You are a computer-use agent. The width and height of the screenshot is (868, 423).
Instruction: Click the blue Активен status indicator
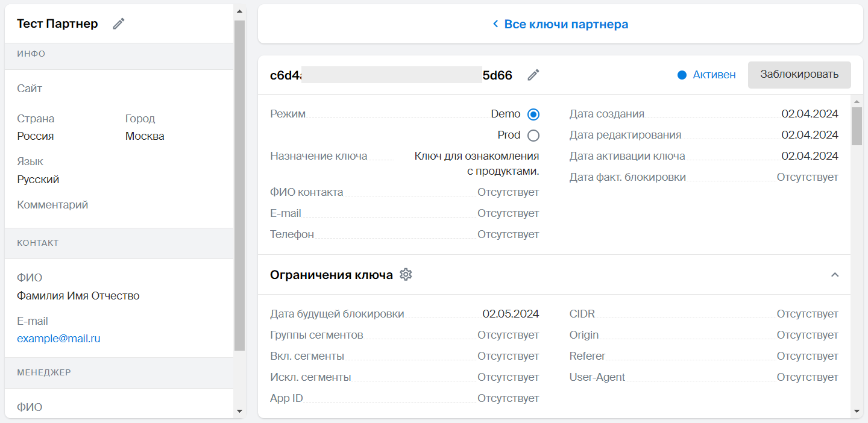682,75
